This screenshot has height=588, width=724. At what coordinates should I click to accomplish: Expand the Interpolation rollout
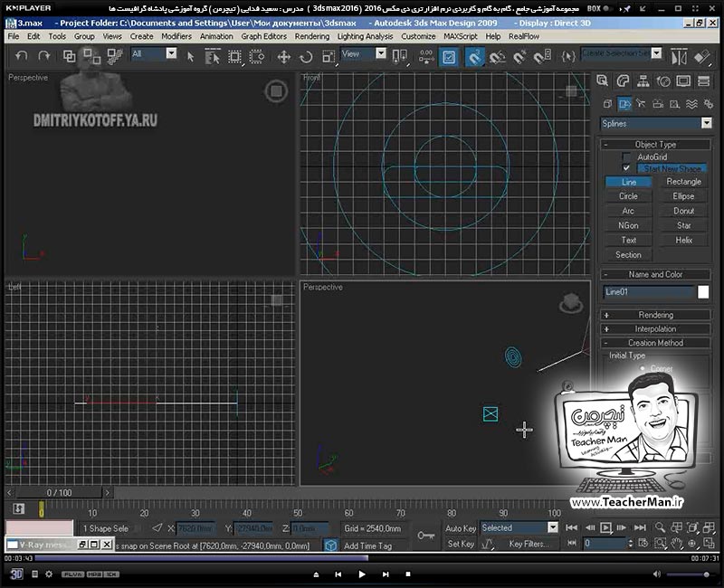(x=655, y=328)
